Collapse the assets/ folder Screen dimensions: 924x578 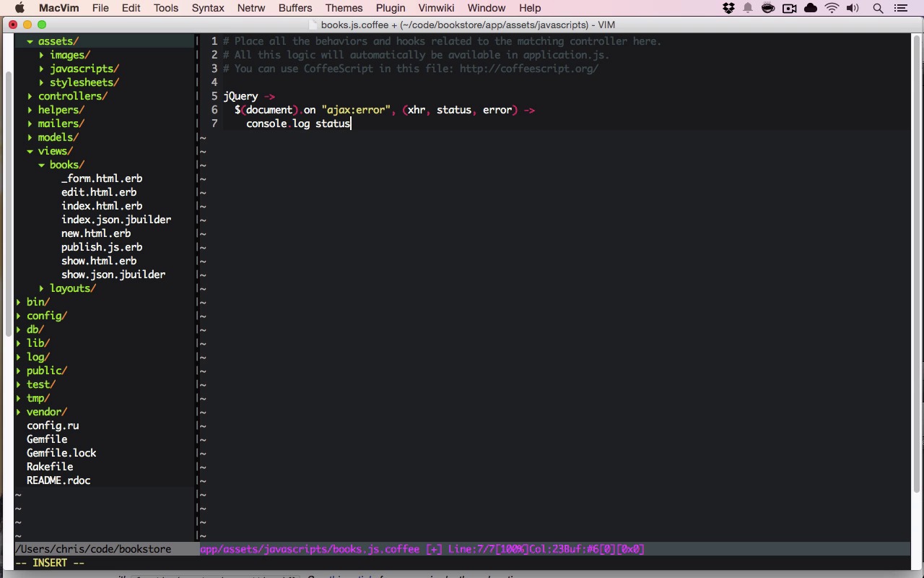pyautogui.click(x=30, y=41)
